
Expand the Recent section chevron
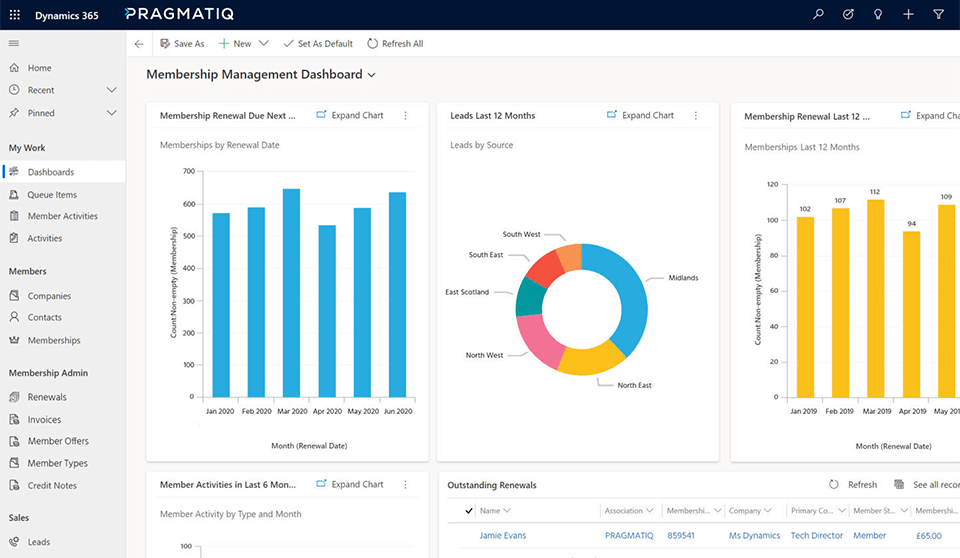click(112, 90)
